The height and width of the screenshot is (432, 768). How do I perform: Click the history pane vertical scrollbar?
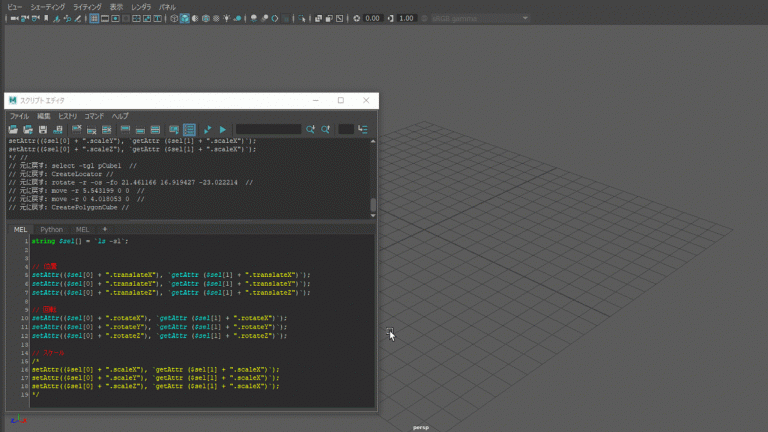pos(373,204)
